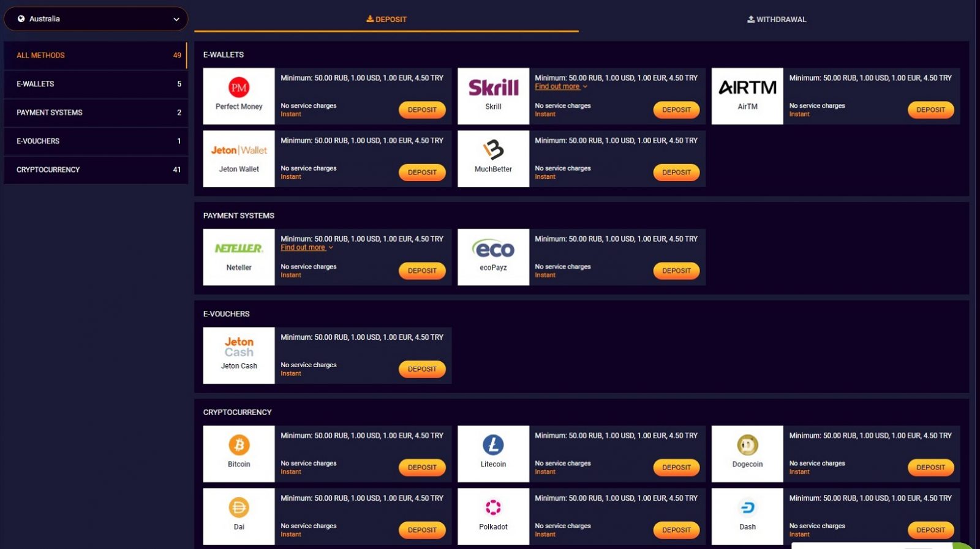980x549 pixels.
Task: Show E-Wallets category in sidebar
Action: pyautogui.click(x=96, y=84)
